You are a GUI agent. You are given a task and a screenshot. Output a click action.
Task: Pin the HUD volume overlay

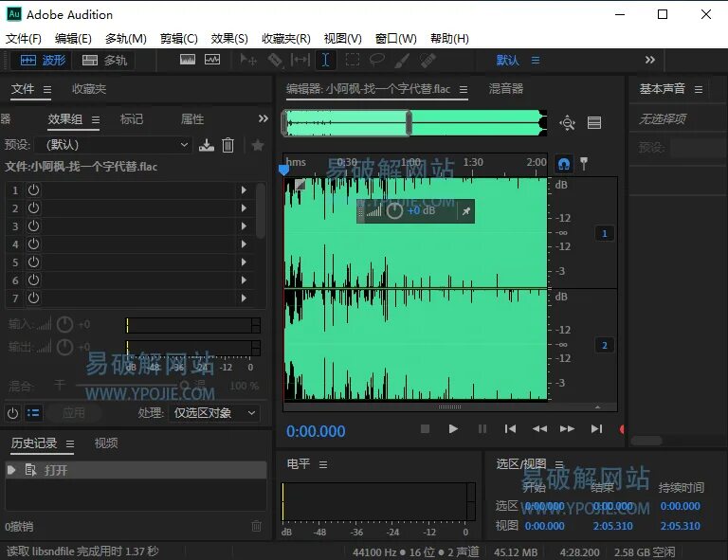(x=465, y=211)
